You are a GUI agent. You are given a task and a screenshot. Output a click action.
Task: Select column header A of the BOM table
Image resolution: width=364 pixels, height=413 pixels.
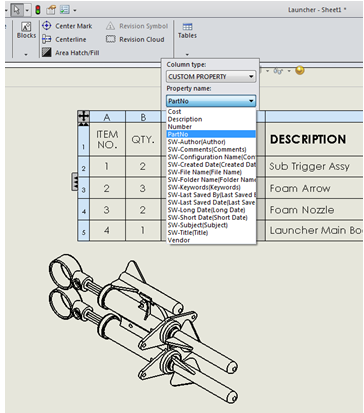107,117
